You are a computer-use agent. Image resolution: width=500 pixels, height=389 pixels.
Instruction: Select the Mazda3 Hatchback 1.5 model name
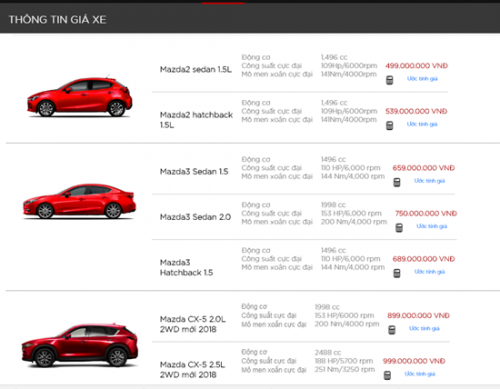186,267
